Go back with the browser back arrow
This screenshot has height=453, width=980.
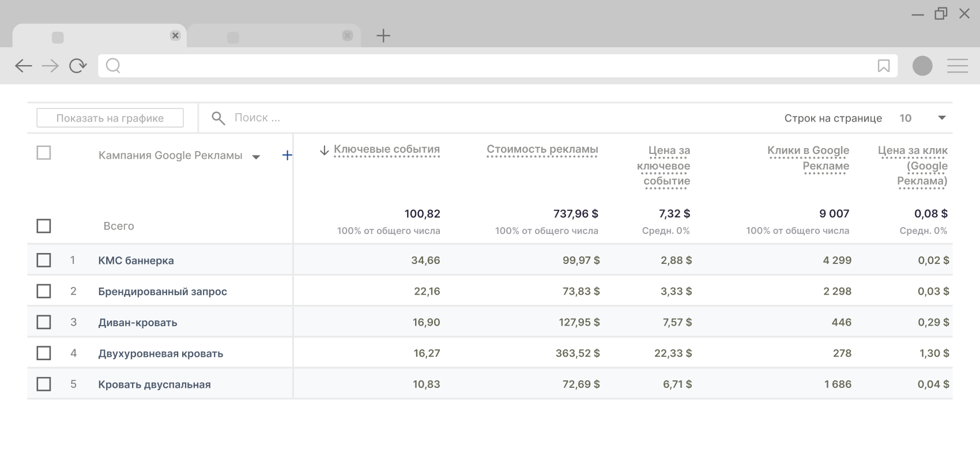[23, 66]
